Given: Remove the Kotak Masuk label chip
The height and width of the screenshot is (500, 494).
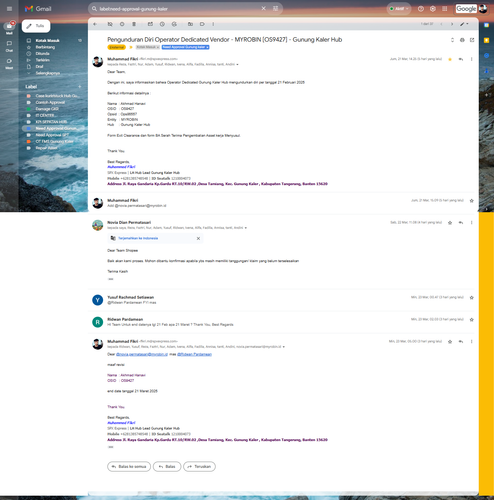Looking at the screenshot, I should [158, 47].
